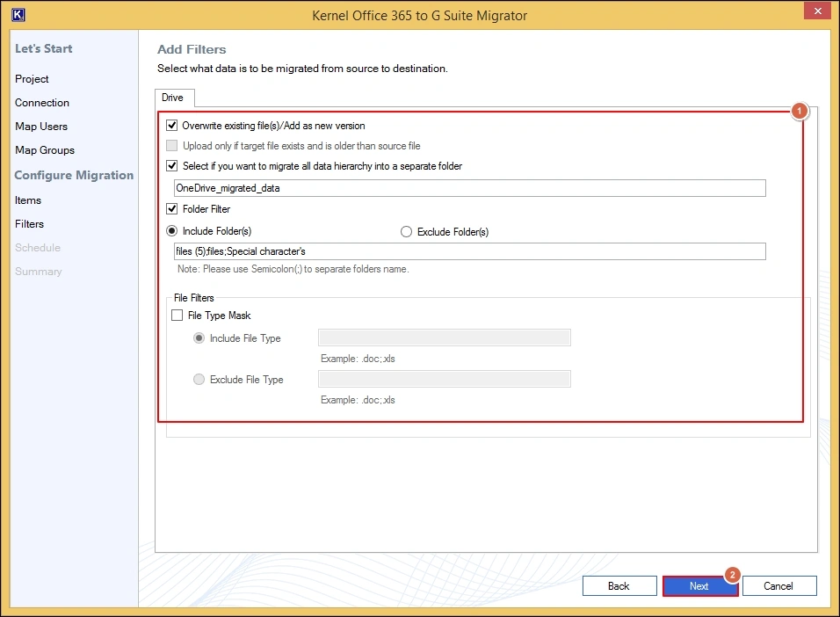Image resolution: width=840 pixels, height=617 pixels.
Task: Enable the File Type Mask checkbox
Action: point(177,316)
